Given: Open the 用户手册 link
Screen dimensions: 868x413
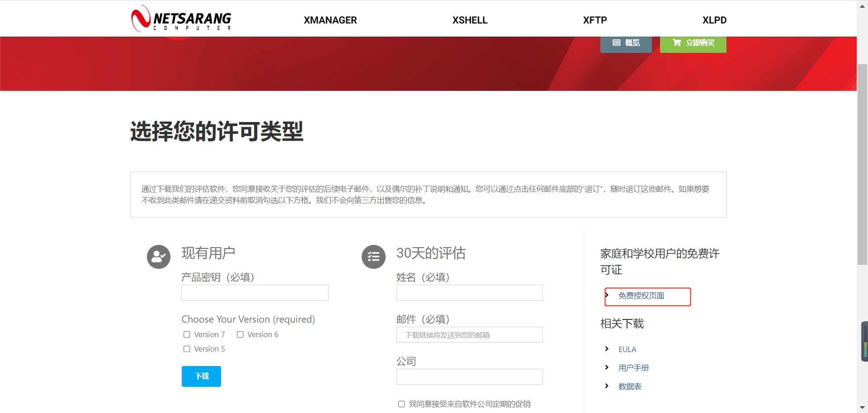Looking at the screenshot, I should pos(633,368).
